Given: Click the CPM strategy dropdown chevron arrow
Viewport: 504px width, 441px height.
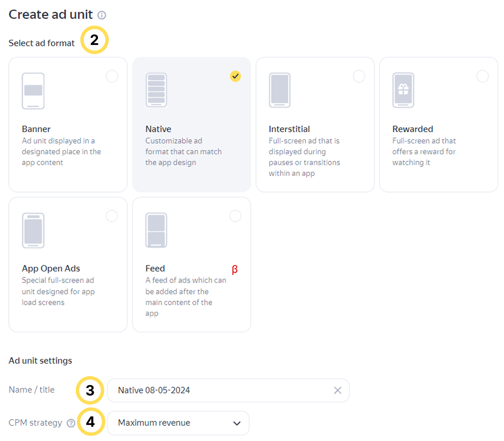Looking at the screenshot, I should click(x=237, y=423).
